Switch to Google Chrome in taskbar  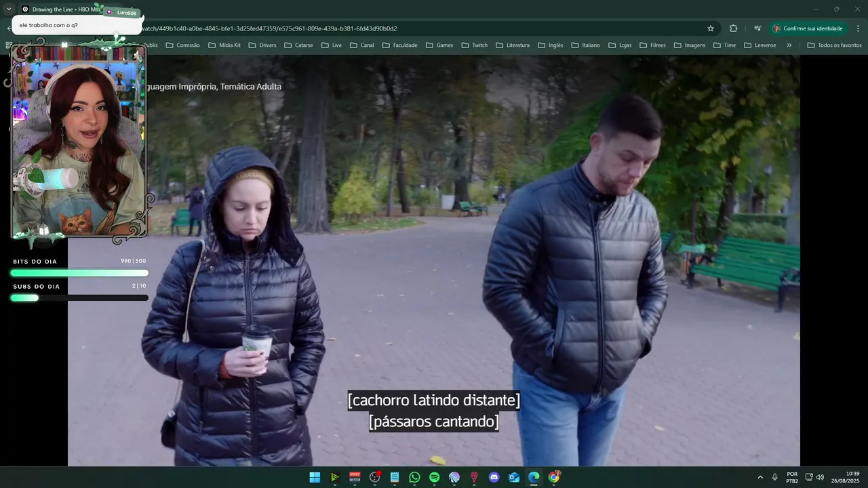coord(554,477)
